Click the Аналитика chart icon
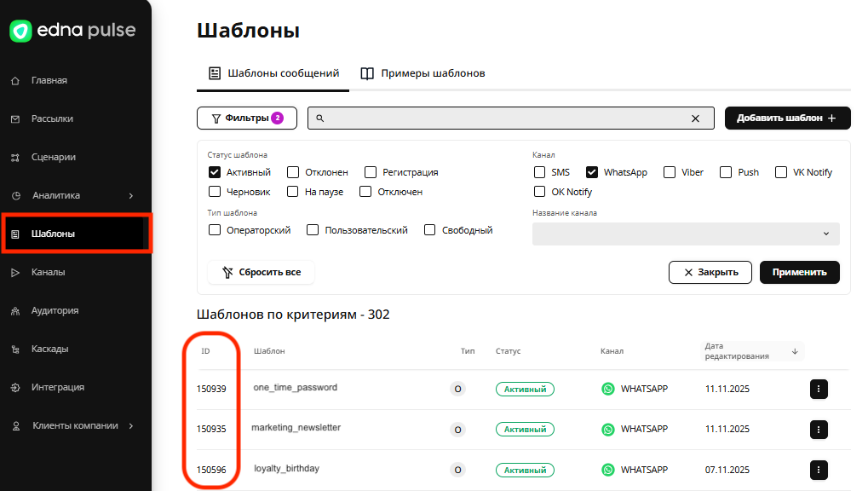 click(x=16, y=195)
